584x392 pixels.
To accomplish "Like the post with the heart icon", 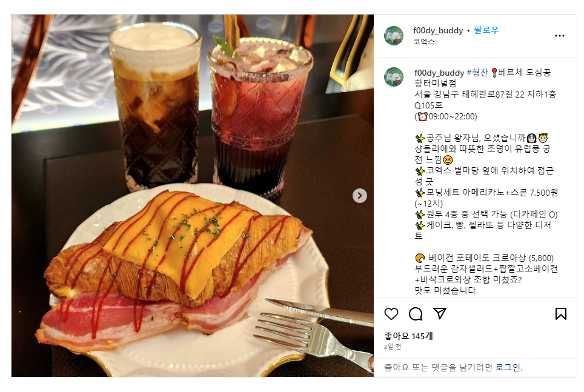I will point(391,314).
